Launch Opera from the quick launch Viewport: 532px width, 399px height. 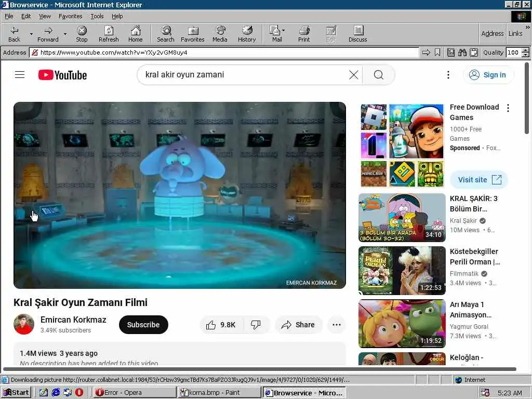point(79,393)
